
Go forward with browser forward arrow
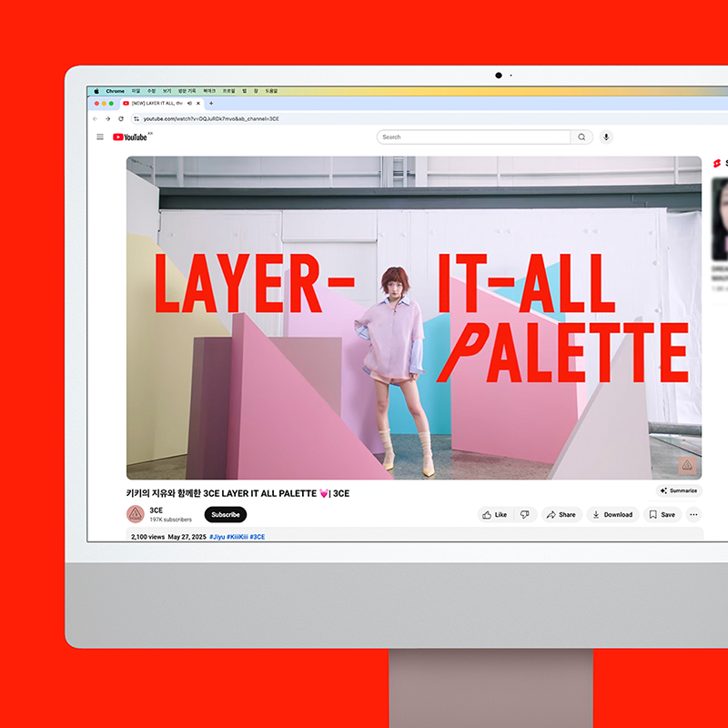pyautogui.click(x=107, y=119)
